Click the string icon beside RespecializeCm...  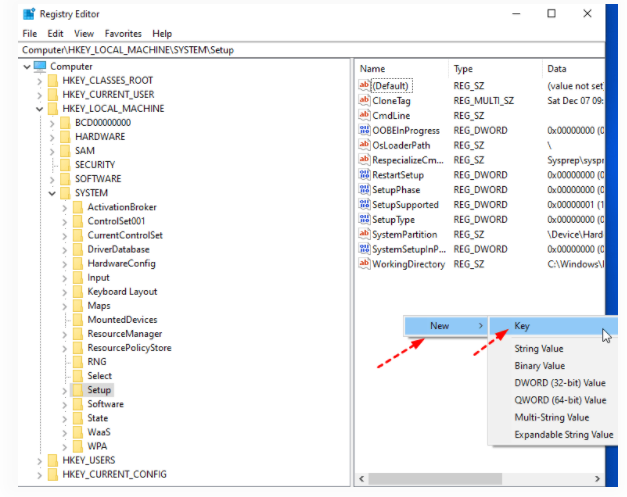pyautogui.click(x=364, y=160)
